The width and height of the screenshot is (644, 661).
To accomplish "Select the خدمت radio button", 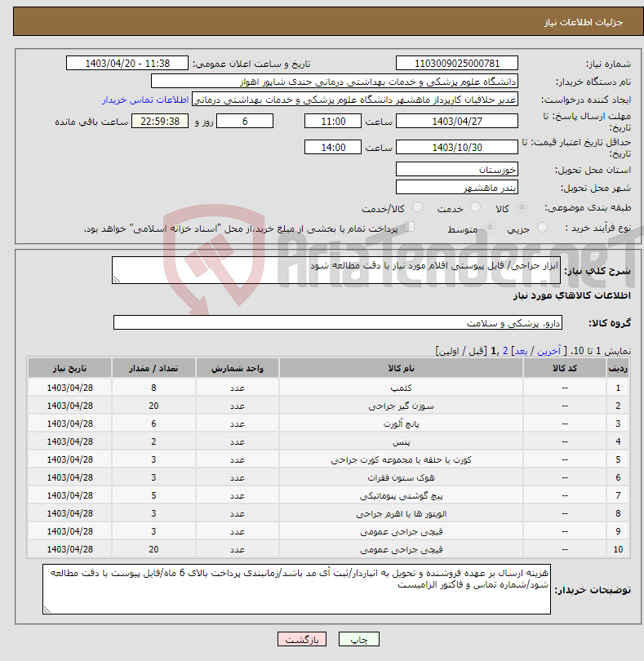I will [475, 207].
